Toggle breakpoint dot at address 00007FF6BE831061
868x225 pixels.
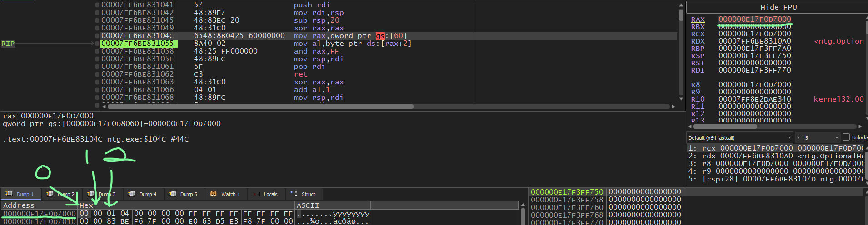pyautogui.click(x=97, y=67)
